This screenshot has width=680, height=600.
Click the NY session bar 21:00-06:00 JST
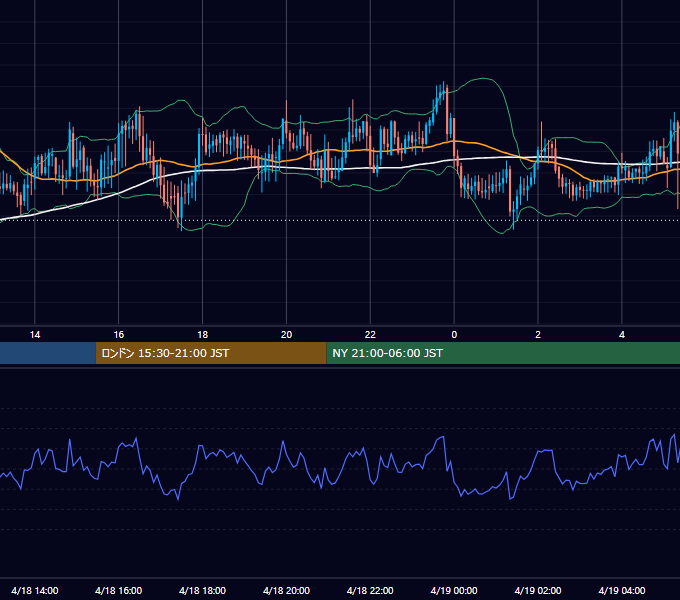point(503,353)
